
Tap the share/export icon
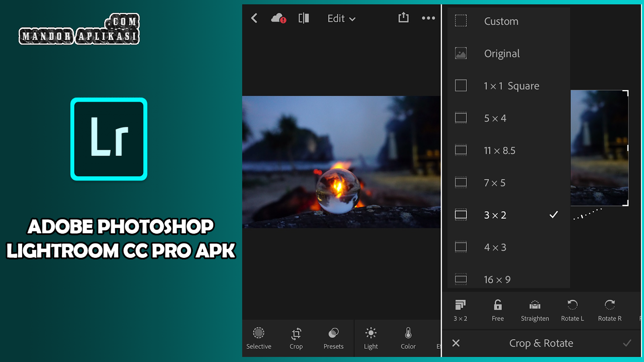403,17
